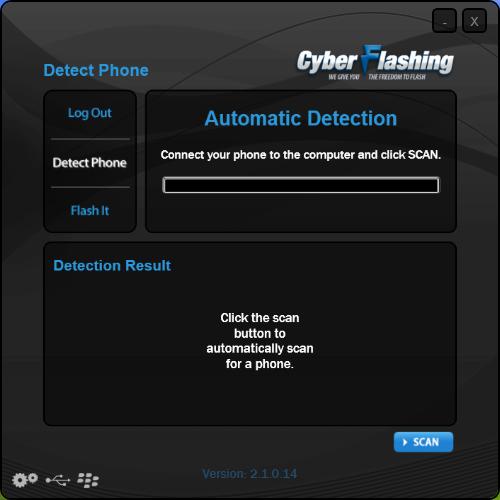The width and height of the screenshot is (500, 500).
Task: Minimize the CyberFlashing window
Action: 444,21
